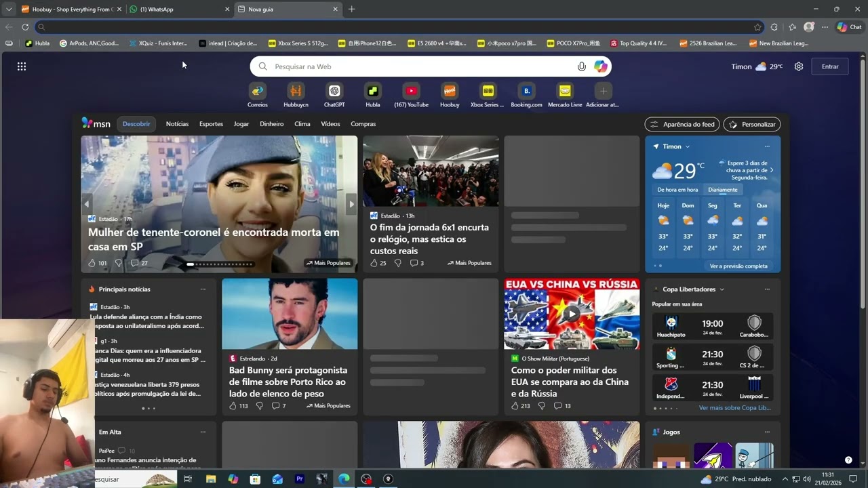Click the microphone voice search icon
Viewport: 868px width, 488px height.
[x=581, y=66]
